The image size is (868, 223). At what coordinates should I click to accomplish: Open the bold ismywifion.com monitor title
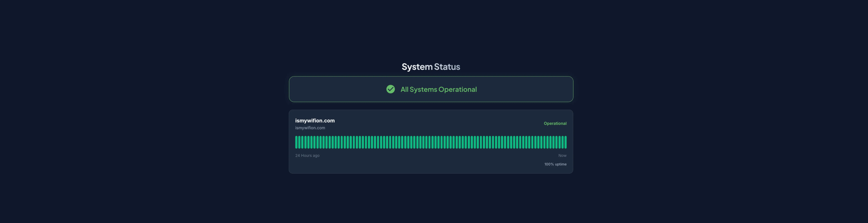tap(315, 120)
